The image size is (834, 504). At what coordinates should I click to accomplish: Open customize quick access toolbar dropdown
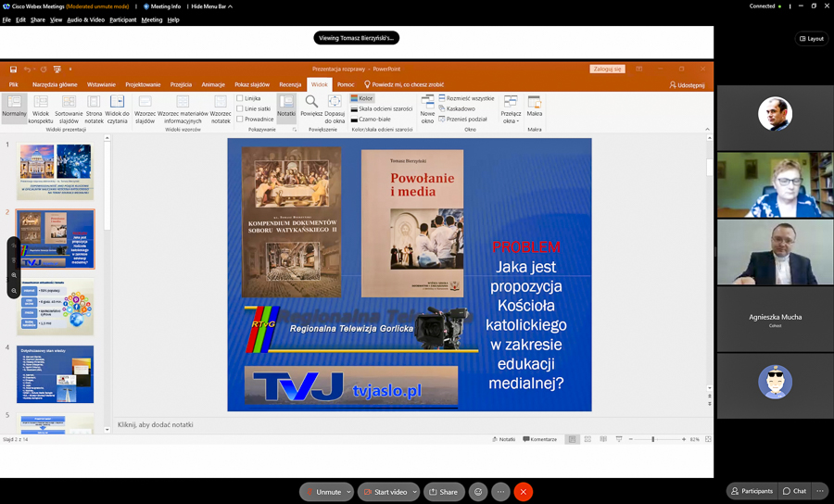pos(70,69)
